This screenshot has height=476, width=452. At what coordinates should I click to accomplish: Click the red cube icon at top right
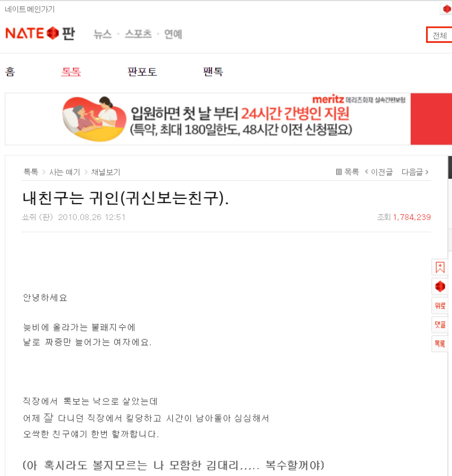(x=446, y=9)
